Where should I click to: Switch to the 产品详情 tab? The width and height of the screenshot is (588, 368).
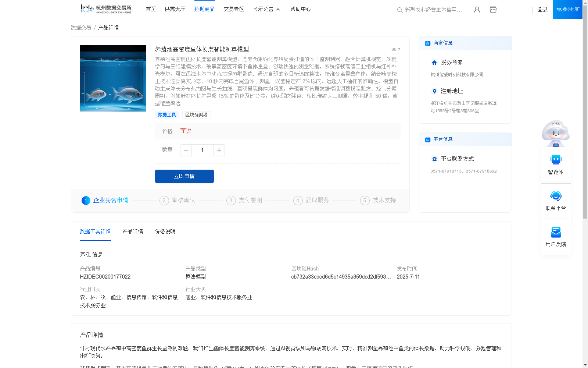click(x=133, y=231)
